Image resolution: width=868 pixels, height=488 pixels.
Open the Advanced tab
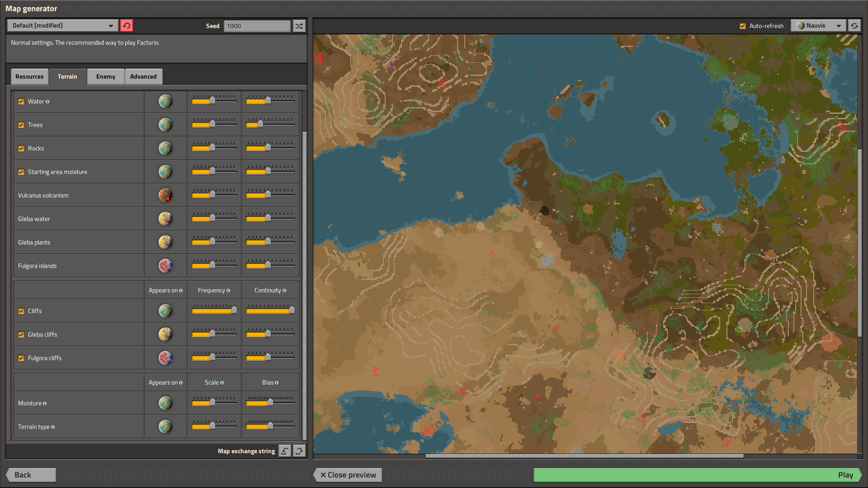(143, 77)
